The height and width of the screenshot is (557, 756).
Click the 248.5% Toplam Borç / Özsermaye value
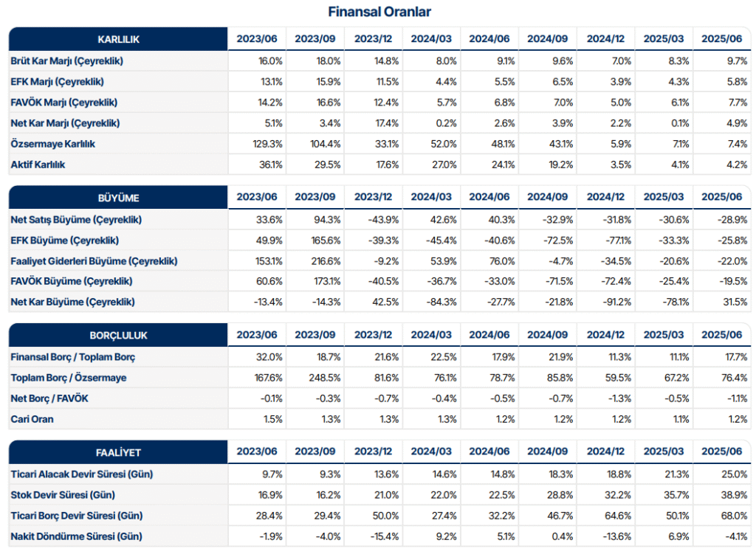coord(325,378)
